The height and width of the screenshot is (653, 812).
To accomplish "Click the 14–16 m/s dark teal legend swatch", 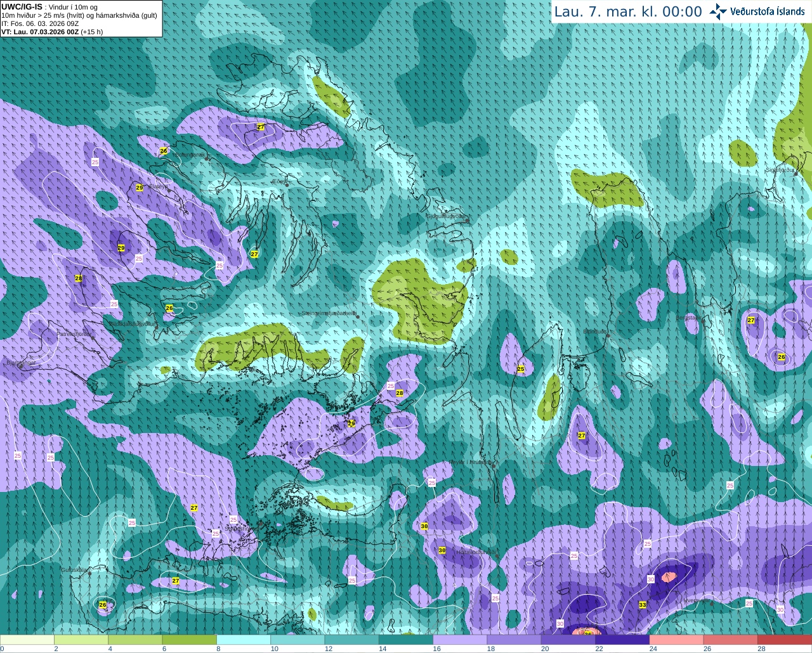I will (406, 640).
